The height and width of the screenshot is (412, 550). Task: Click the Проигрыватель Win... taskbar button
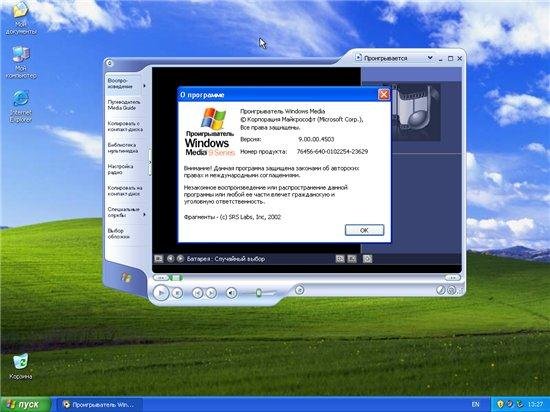point(99,405)
